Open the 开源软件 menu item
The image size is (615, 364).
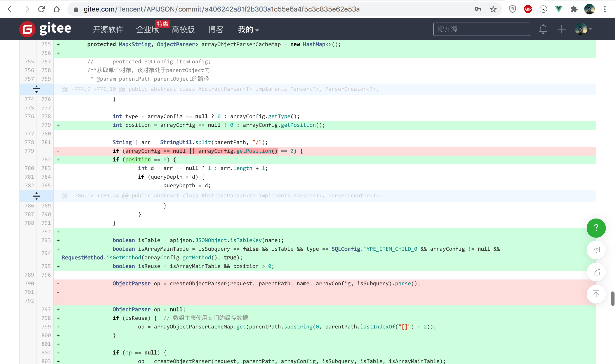click(108, 30)
